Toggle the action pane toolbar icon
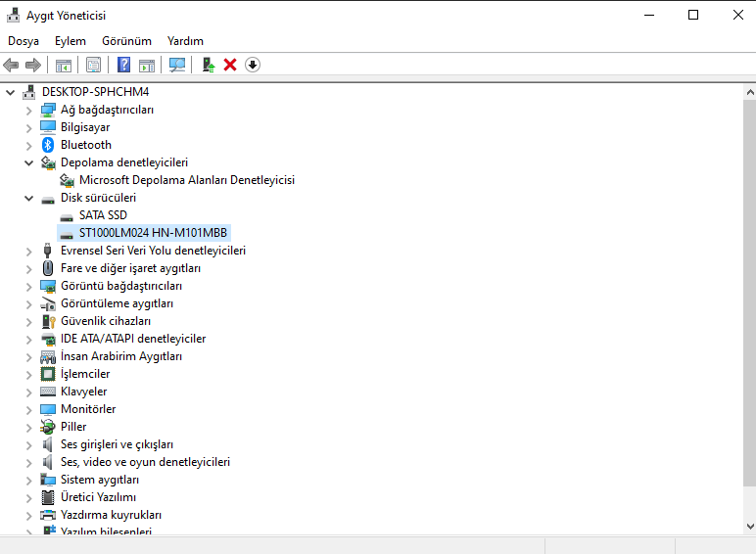 147,65
